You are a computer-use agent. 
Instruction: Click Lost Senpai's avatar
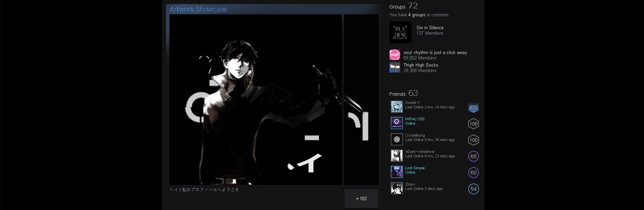(397, 172)
